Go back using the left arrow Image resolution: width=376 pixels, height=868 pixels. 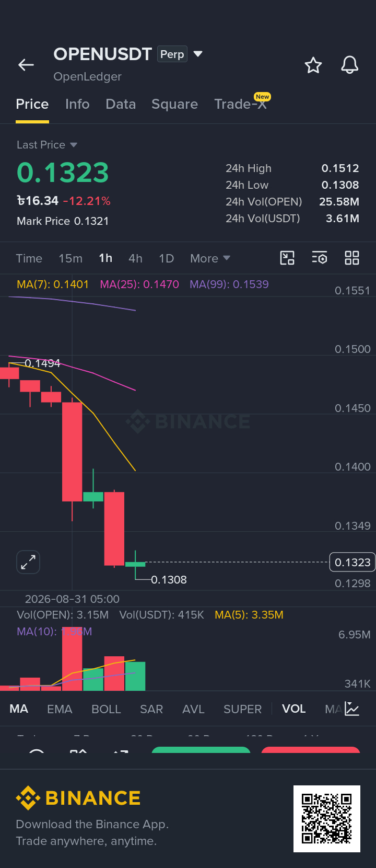(26, 65)
